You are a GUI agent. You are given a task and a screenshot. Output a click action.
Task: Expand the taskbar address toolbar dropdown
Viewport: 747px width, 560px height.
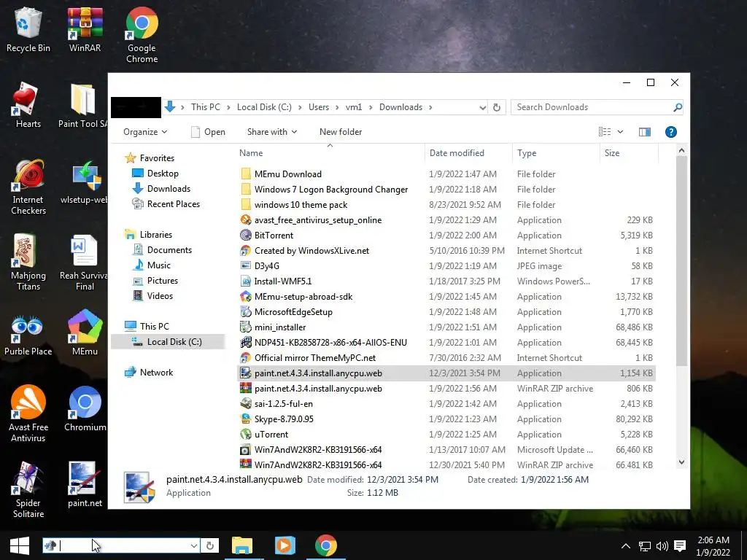point(194,545)
